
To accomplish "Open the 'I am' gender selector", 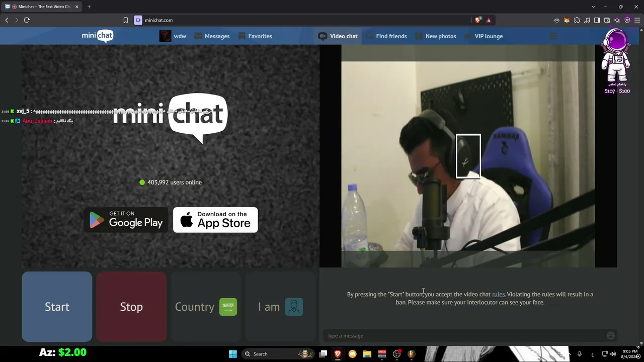I will pyautogui.click(x=280, y=307).
